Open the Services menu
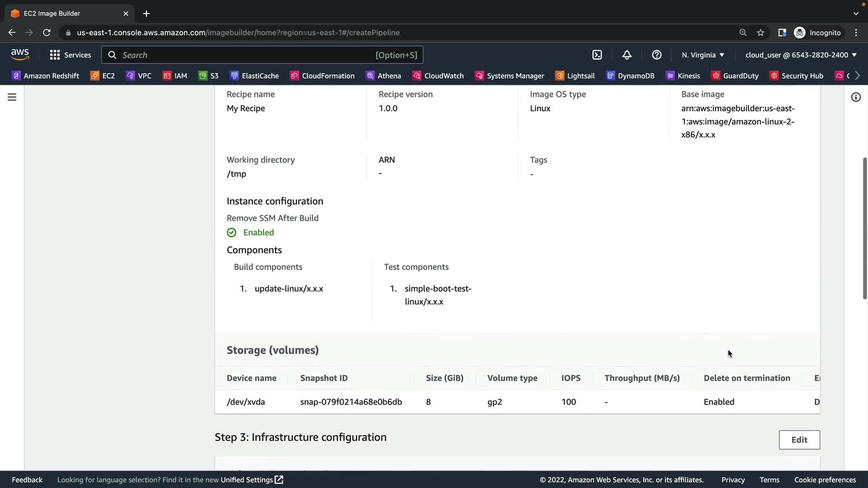The width and height of the screenshot is (868, 488). pos(70,55)
